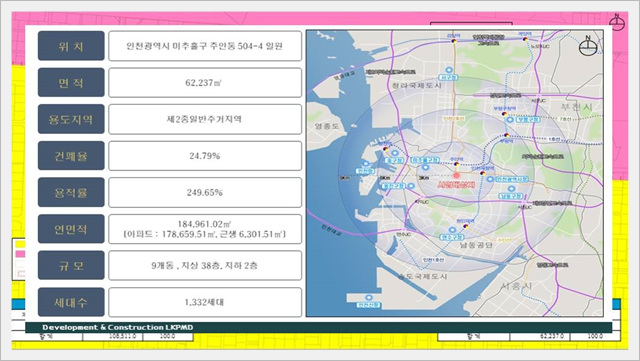The width and height of the screenshot is (640, 361).
Task: Click the 건폐율 label box
Action: 71,156
